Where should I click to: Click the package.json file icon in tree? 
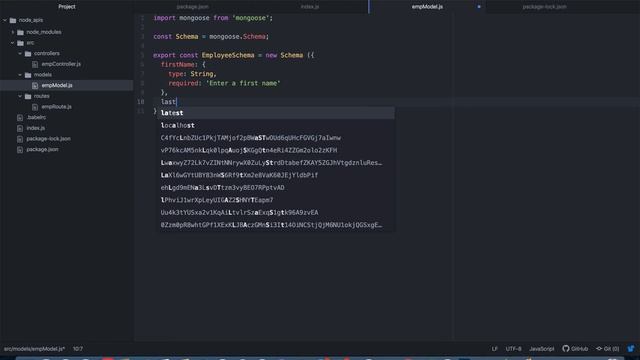pyautogui.click(x=20, y=149)
